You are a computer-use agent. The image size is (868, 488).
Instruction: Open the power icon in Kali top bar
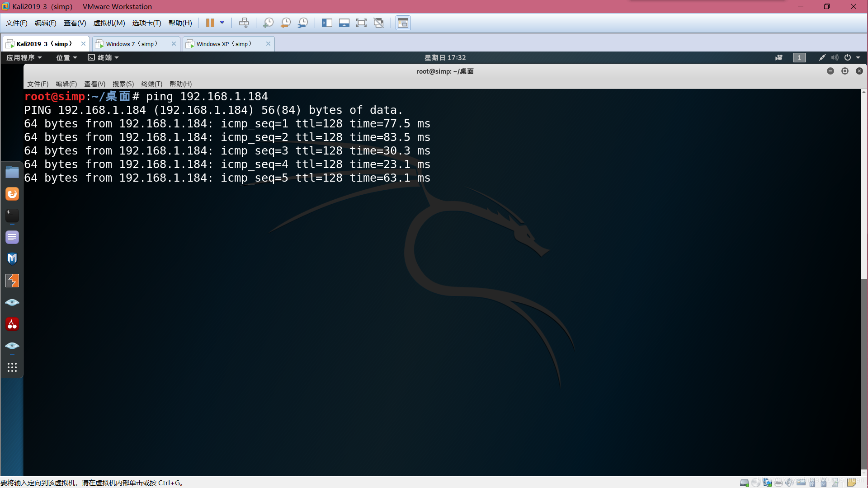click(x=848, y=57)
